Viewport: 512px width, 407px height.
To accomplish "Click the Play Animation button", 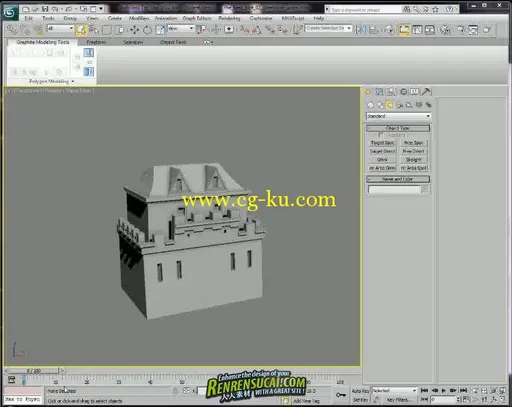I will (443, 390).
